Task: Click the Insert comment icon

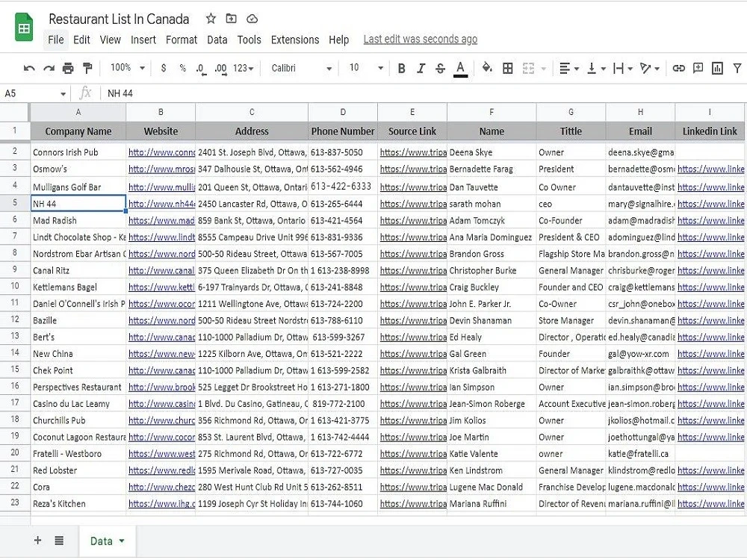Action: 698,68
